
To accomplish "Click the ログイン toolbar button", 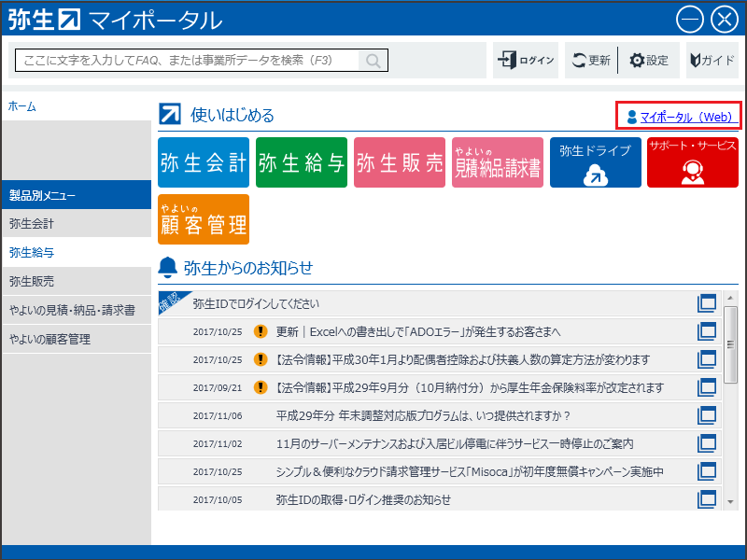I will [526, 61].
